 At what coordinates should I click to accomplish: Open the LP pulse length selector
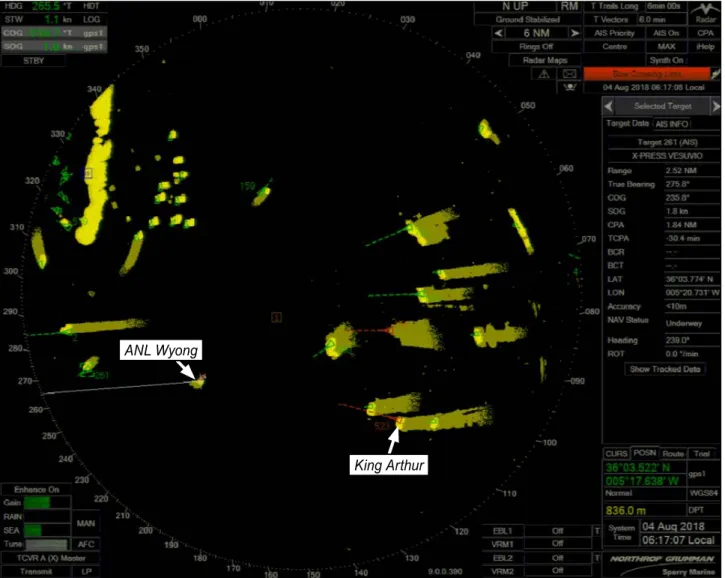[x=86, y=572]
